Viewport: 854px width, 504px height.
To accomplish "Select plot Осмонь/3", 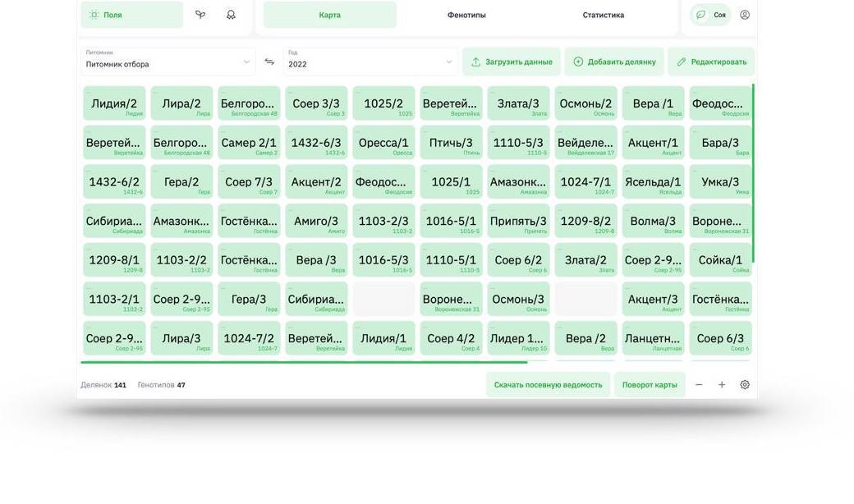I will tap(518, 300).
